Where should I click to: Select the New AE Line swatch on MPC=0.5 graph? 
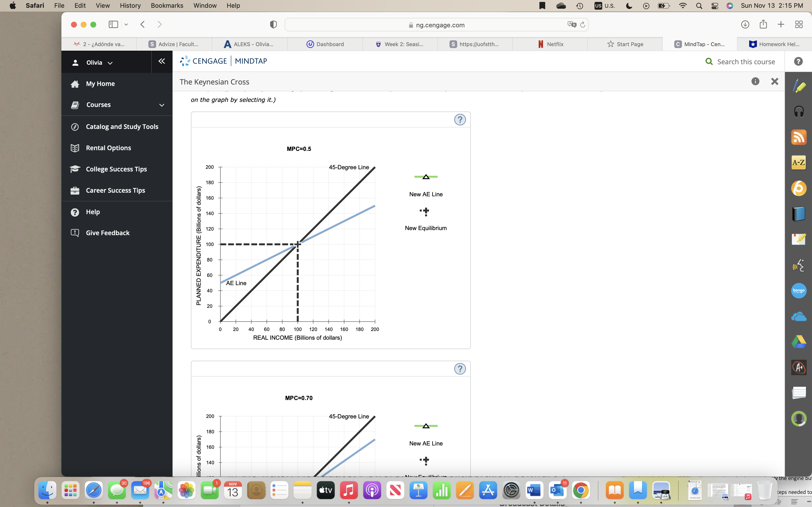tap(426, 177)
